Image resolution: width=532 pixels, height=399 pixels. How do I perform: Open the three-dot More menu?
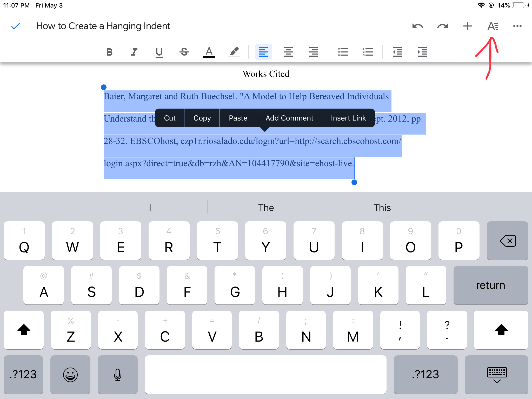click(517, 26)
